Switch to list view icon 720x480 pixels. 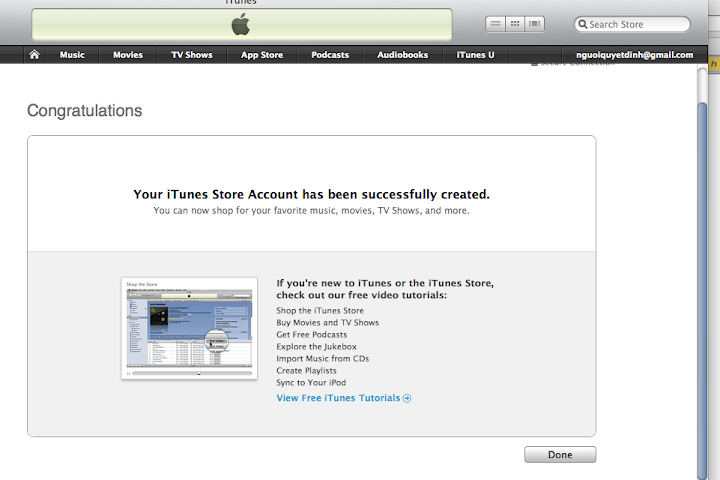click(495, 24)
